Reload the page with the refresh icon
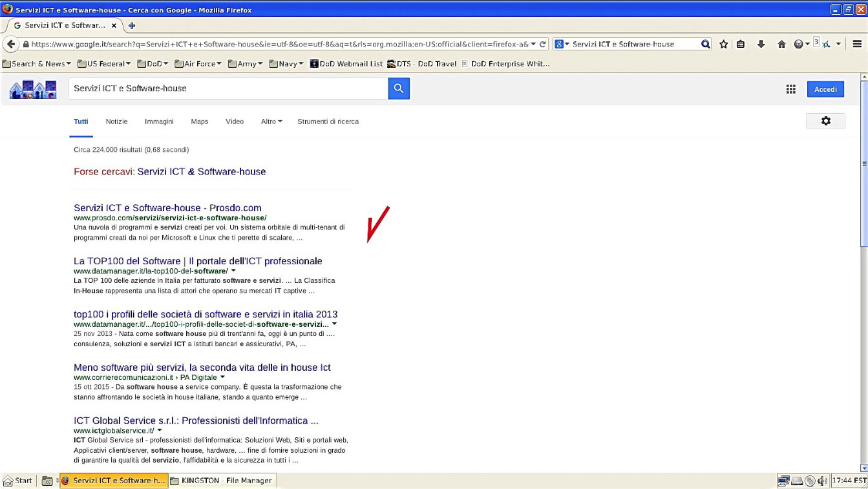This screenshot has height=489, width=868. click(543, 44)
